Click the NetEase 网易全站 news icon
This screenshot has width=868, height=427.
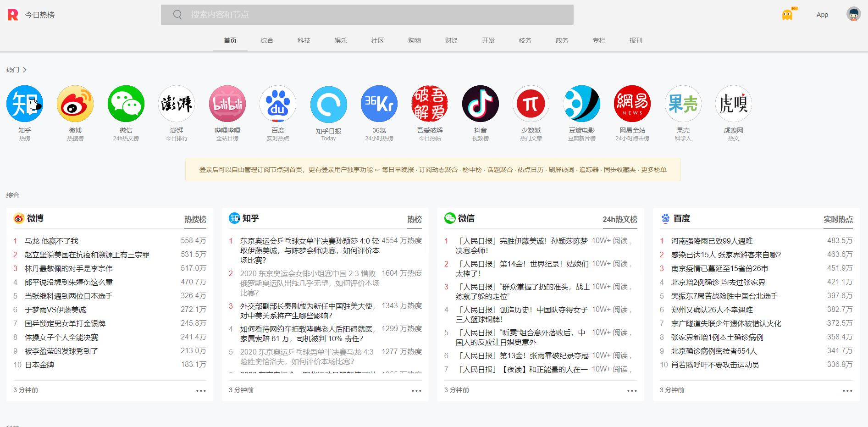coord(632,104)
